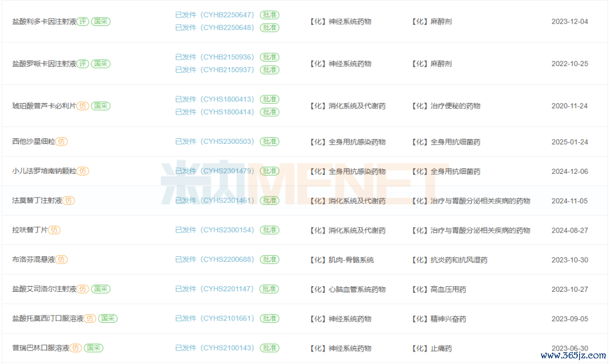Image resolution: width=610 pixels, height=364 pixels.
Task: Open link 已发件 (CYHS2200688)
Action: click(x=215, y=260)
